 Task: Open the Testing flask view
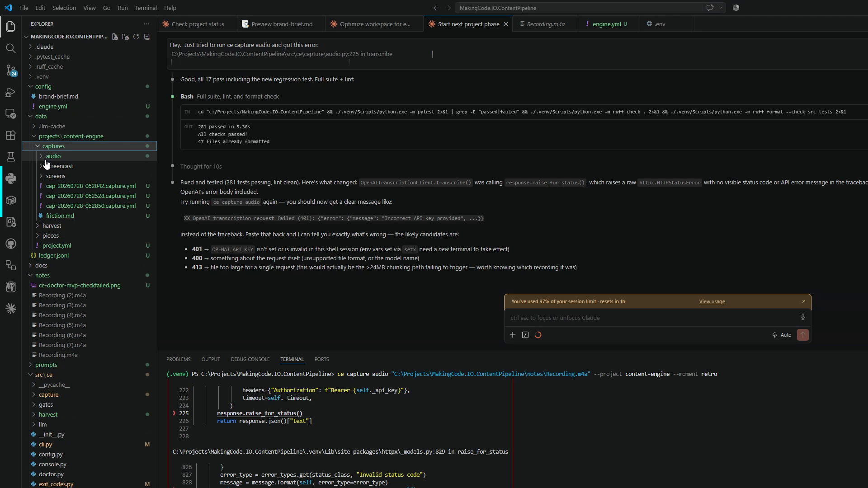pyautogui.click(x=11, y=157)
